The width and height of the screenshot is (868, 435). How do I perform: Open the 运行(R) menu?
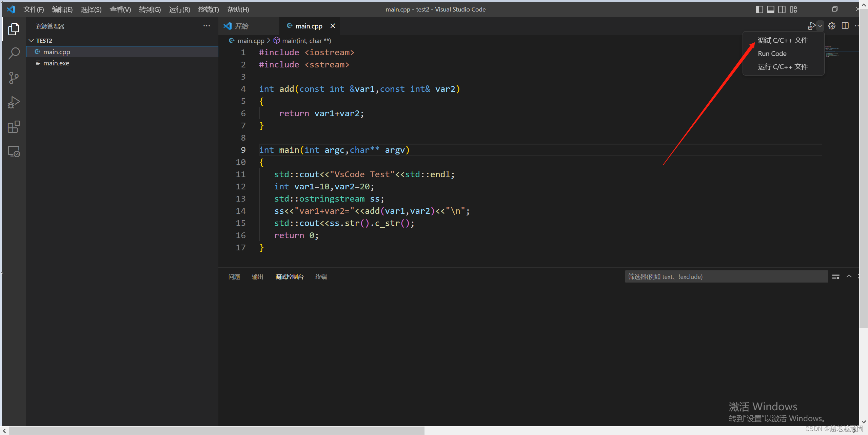179,9
